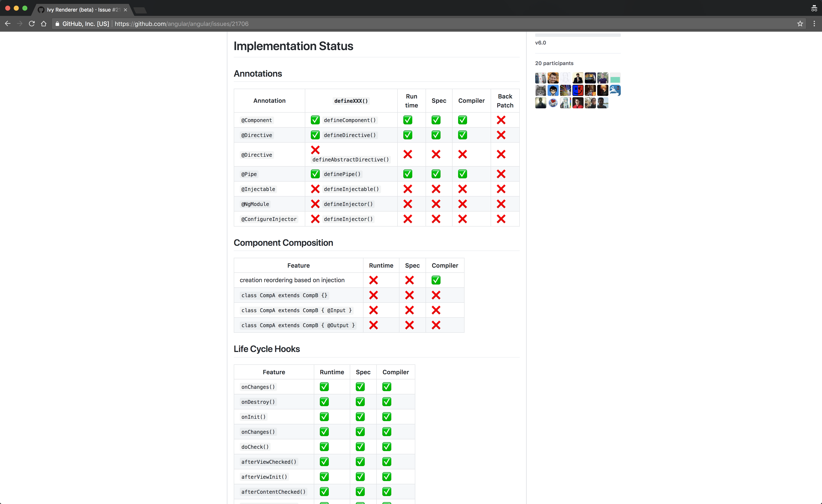Click the Annotations section heading

point(258,74)
